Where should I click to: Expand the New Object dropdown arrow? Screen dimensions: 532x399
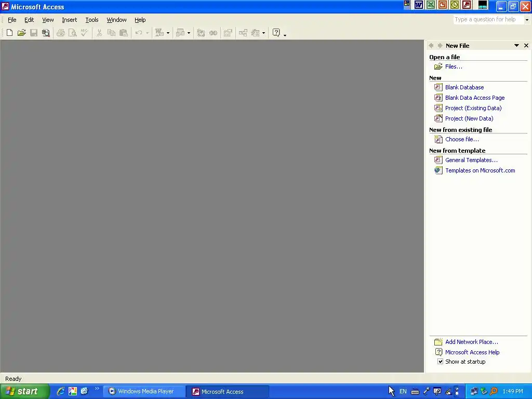pos(263,33)
